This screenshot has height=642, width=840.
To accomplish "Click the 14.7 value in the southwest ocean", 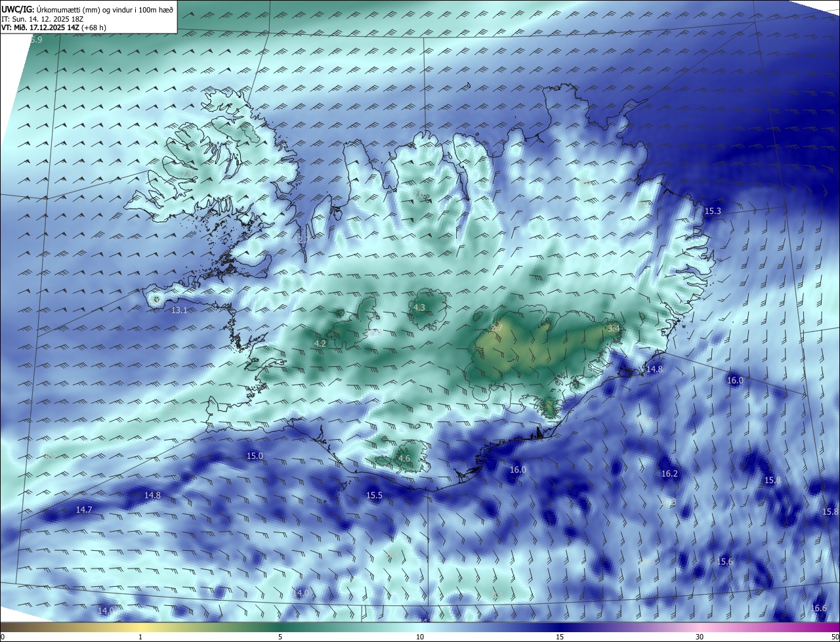I will pos(84,509).
